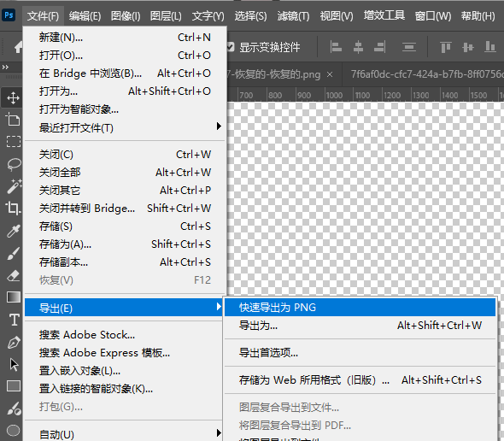Click align bottom edges icon

point(489,47)
